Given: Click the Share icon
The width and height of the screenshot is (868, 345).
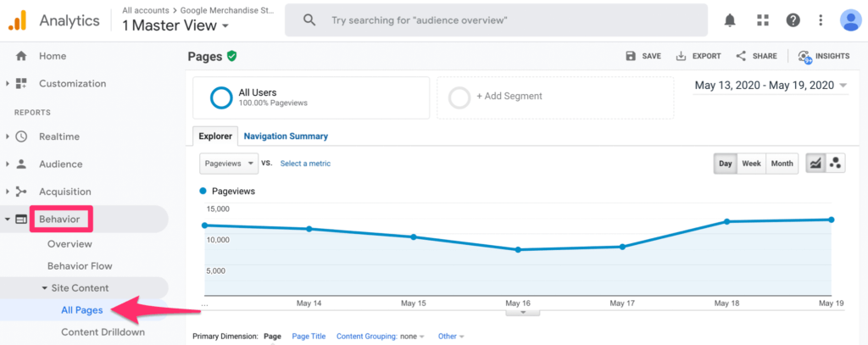Looking at the screenshot, I should (741, 56).
